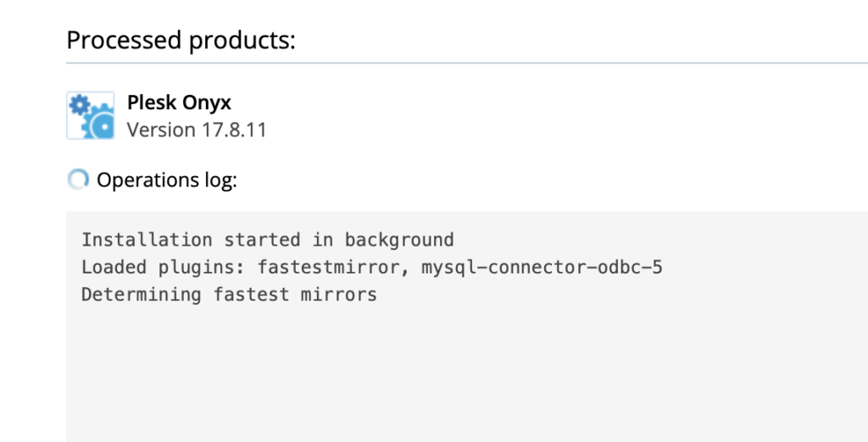Click the divider line under Processed products
The height and width of the screenshot is (442, 868).
coord(467,63)
